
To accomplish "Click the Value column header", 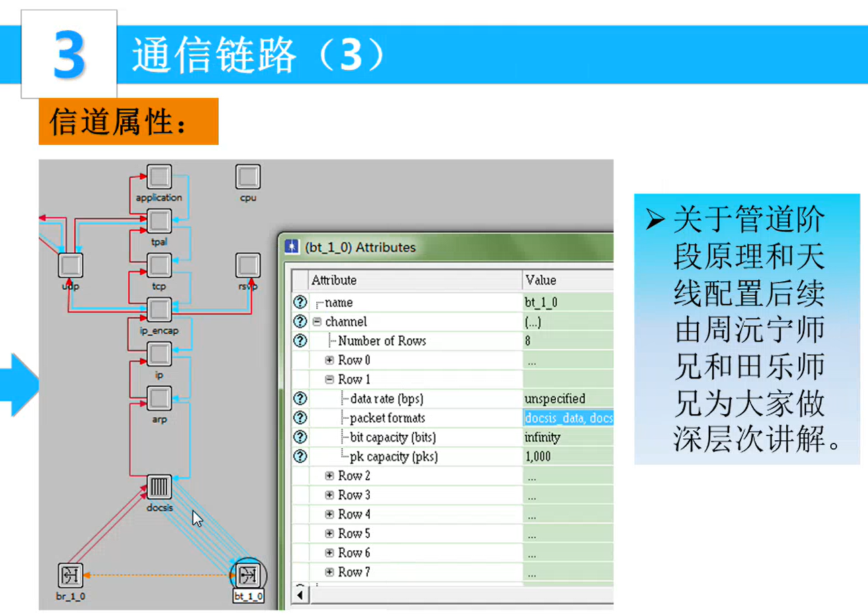I will (x=568, y=280).
